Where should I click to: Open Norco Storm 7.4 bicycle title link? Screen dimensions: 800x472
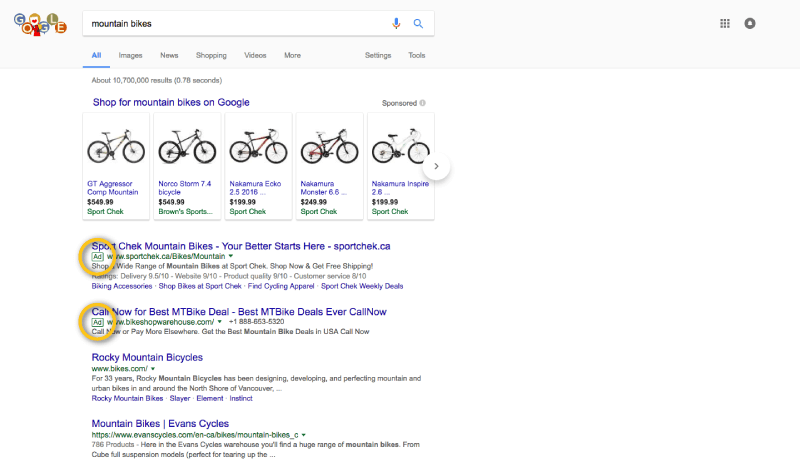tap(185, 188)
